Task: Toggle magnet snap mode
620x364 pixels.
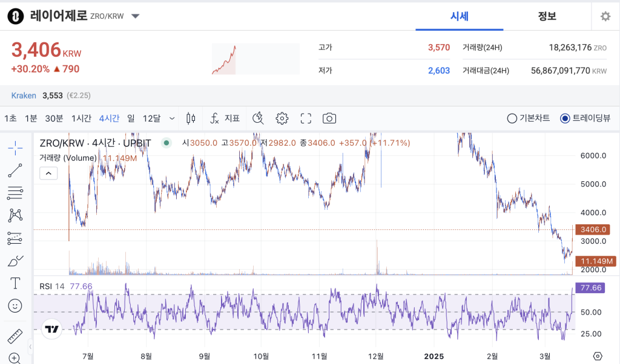Action: pyautogui.click(x=257, y=119)
